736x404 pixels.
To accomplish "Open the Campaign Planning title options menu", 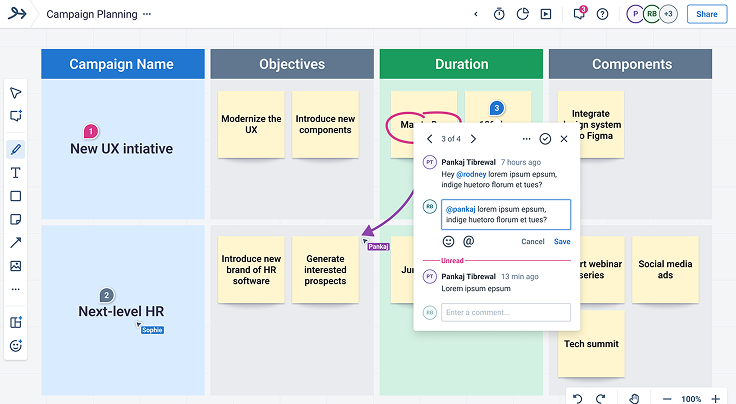I will pos(147,15).
